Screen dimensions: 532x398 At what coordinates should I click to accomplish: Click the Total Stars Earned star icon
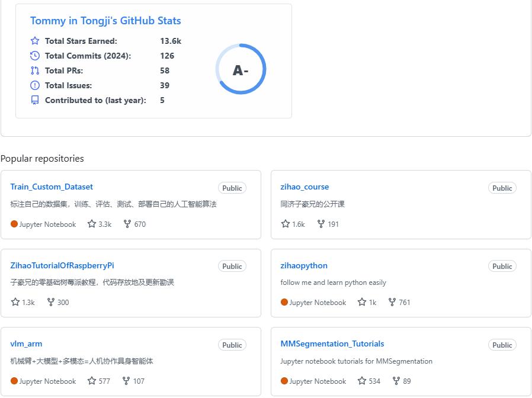click(35, 41)
